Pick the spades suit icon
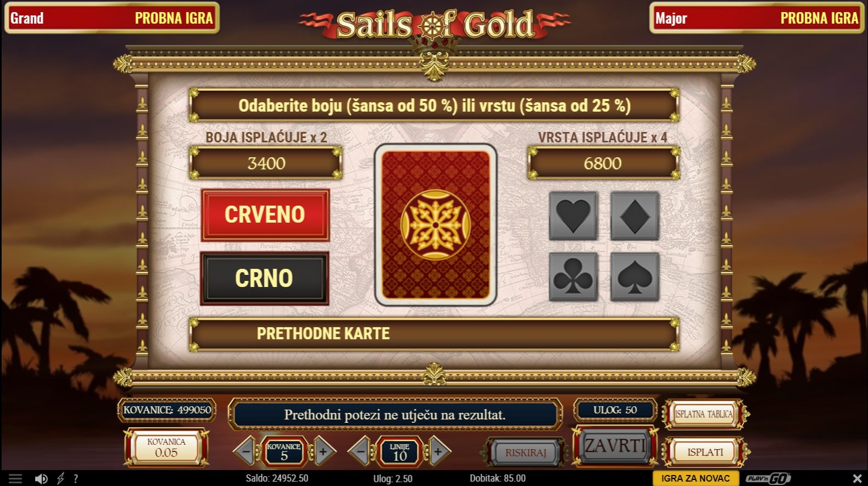Screen dimensions: 868x486 (x=635, y=277)
